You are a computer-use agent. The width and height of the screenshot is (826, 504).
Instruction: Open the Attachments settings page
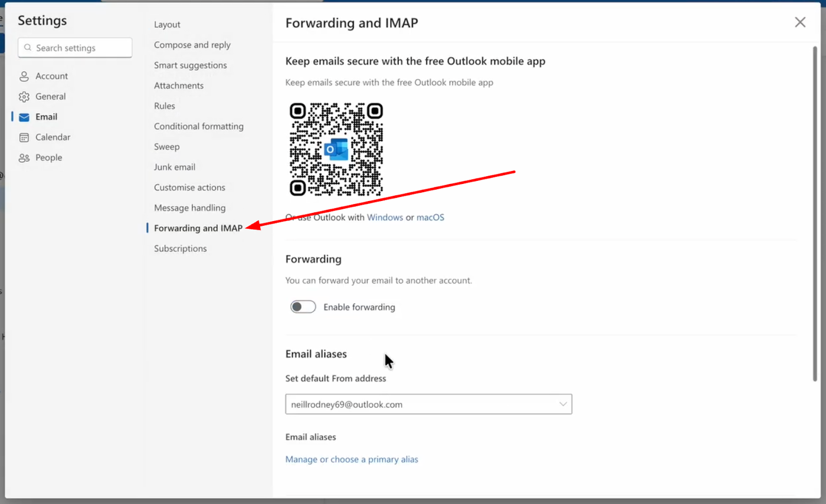(179, 85)
